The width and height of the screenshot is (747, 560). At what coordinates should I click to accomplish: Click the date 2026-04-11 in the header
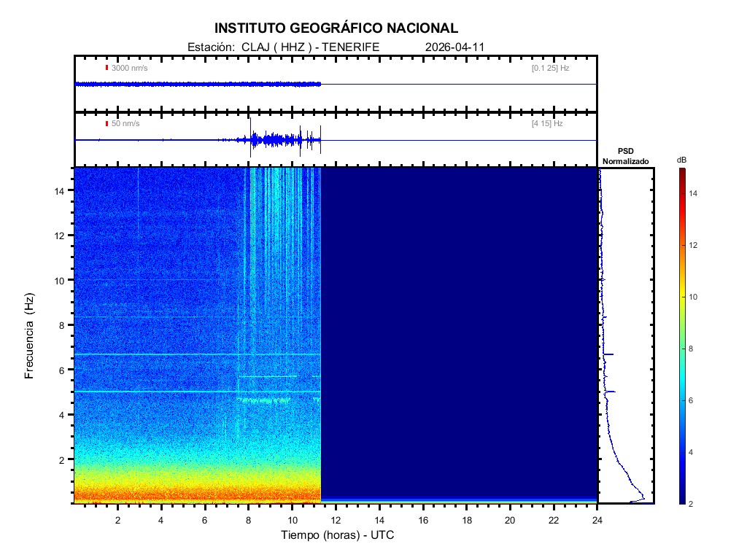[x=454, y=47]
